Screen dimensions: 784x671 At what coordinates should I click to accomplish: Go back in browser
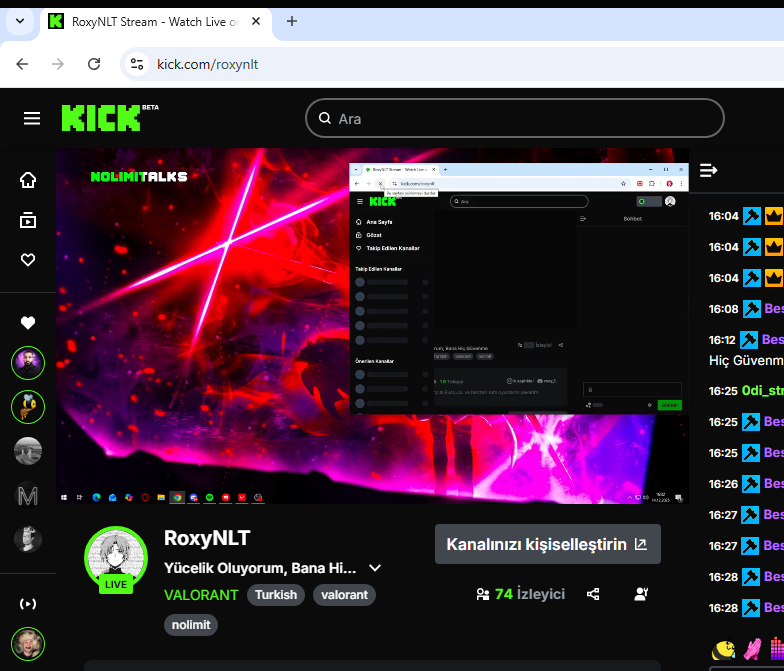(22, 64)
